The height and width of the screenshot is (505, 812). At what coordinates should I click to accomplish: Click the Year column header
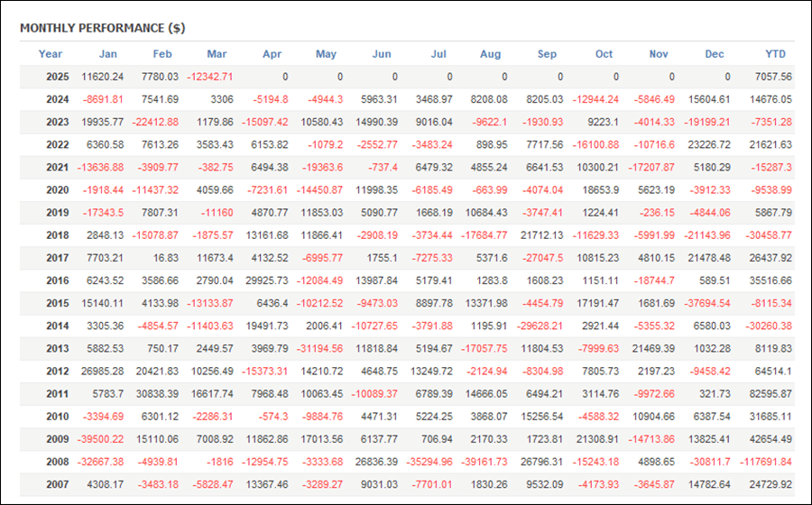[51, 54]
